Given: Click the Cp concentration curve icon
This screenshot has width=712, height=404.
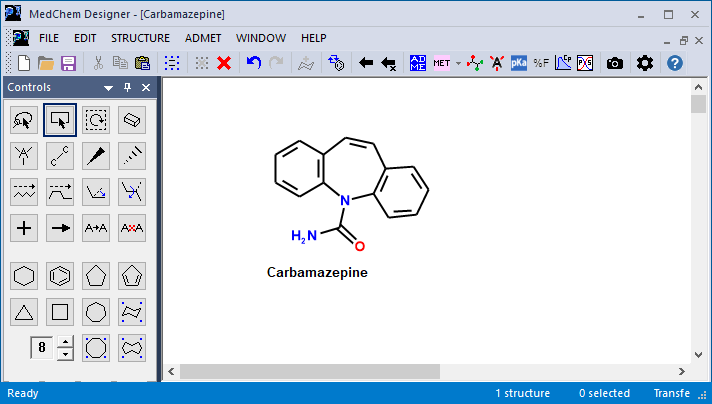Looking at the screenshot, I should pos(563,63).
